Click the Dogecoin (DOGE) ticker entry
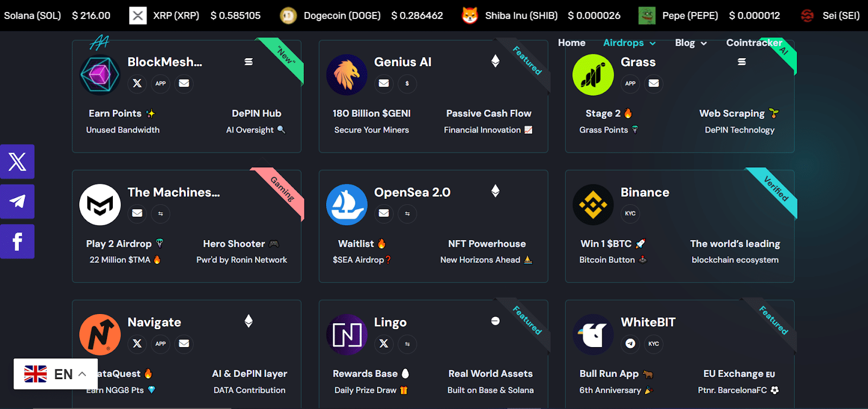This screenshot has width=868, height=409. [x=361, y=16]
